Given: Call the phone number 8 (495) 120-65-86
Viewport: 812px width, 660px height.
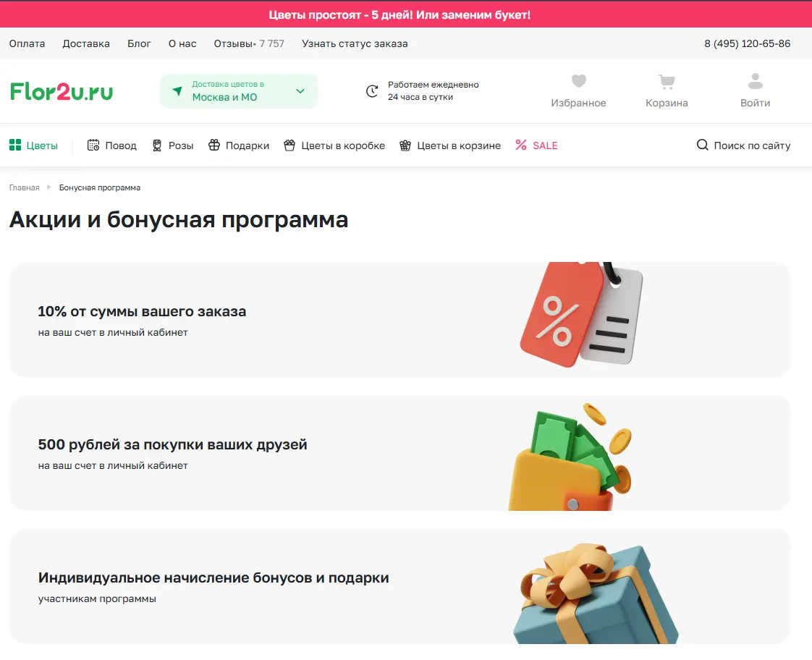Looking at the screenshot, I should 748,43.
